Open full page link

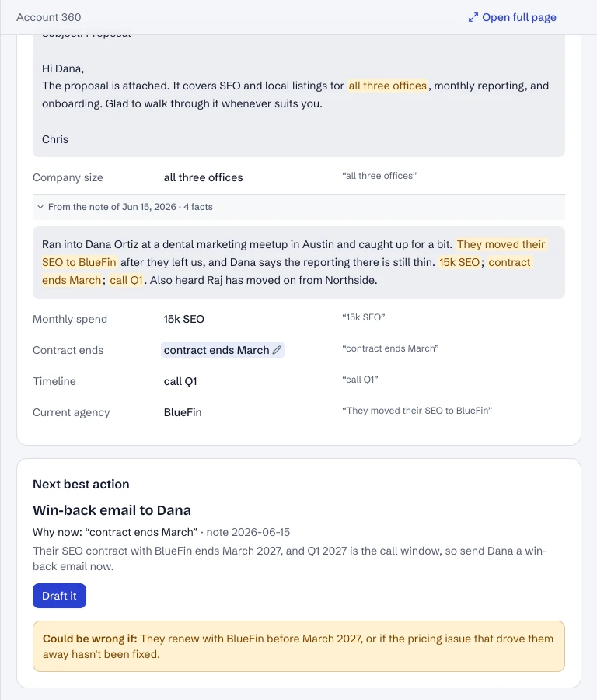tap(512, 17)
